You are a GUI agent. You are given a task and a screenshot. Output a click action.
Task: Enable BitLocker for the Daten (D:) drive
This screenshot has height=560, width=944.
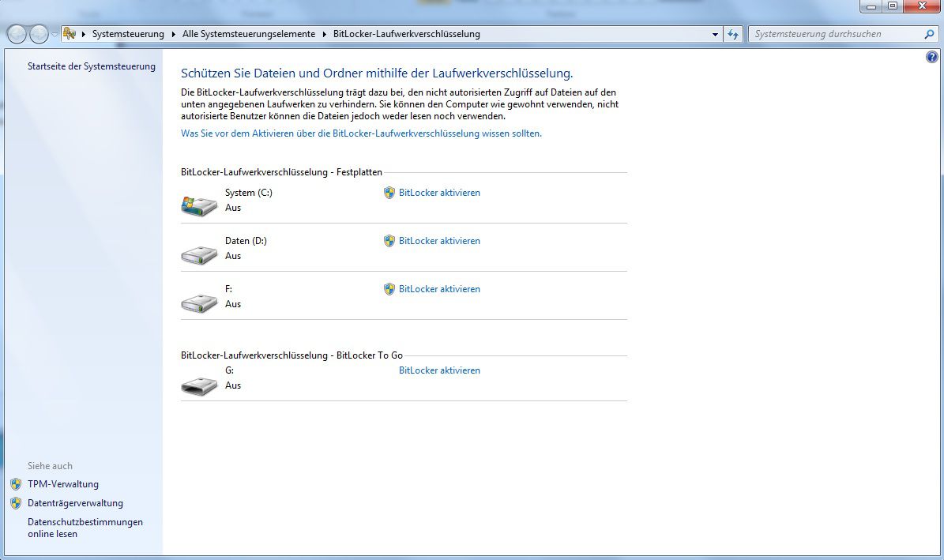point(439,241)
